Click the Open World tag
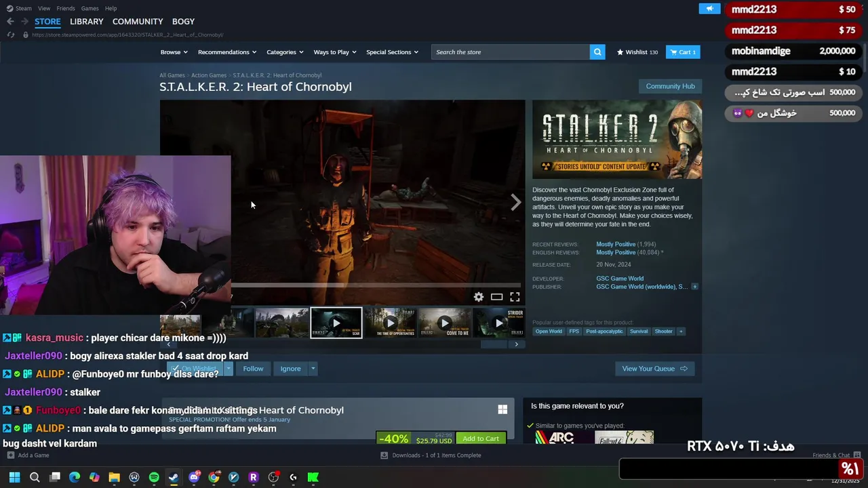 pos(549,331)
